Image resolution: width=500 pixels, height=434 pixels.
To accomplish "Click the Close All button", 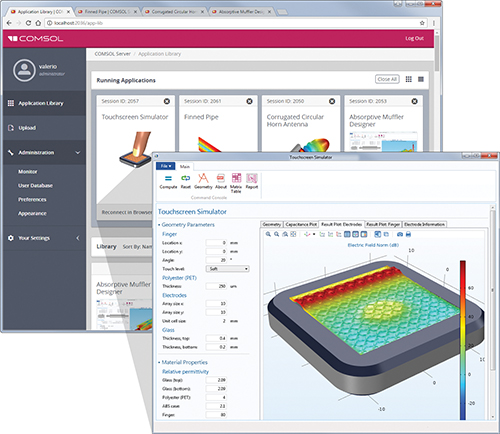I will click(x=387, y=79).
